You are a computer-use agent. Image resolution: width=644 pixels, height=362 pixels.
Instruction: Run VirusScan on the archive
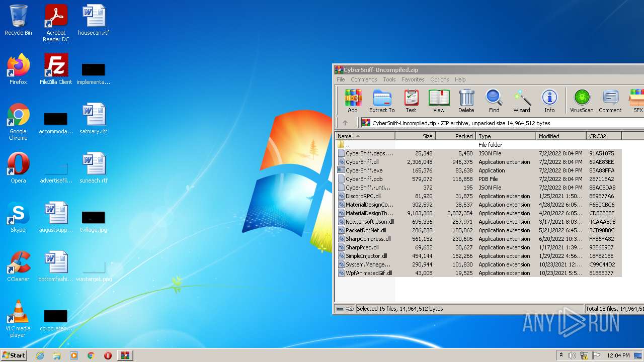click(582, 101)
